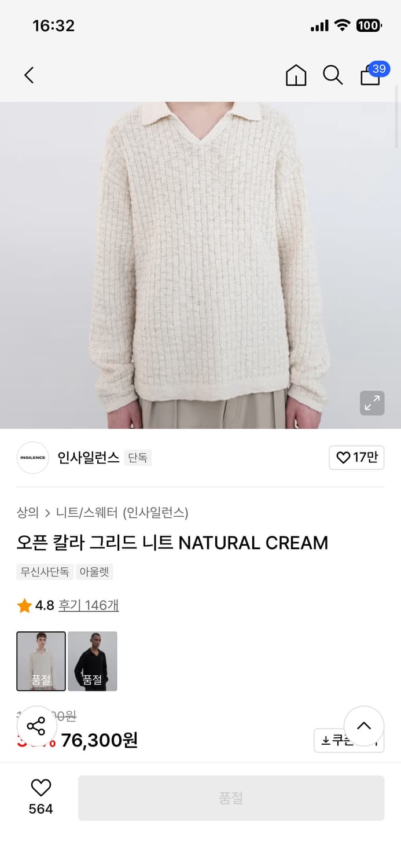
Task: Open the home icon in top bar
Action: 296,75
